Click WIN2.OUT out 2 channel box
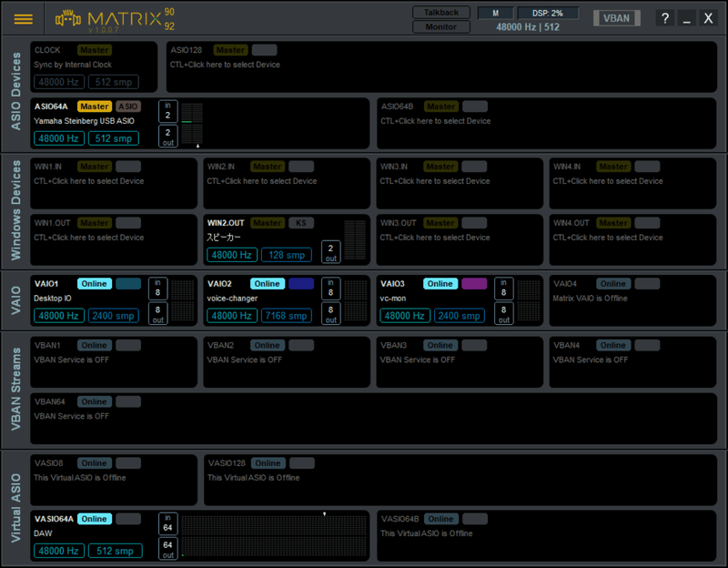Screen dimensions: 728x568 click(x=330, y=252)
